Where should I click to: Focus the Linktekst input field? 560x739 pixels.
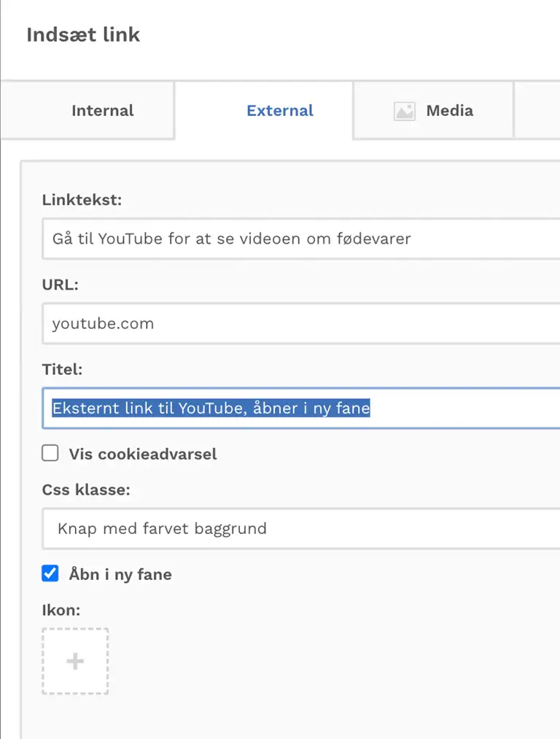pyautogui.click(x=300, y=239)
